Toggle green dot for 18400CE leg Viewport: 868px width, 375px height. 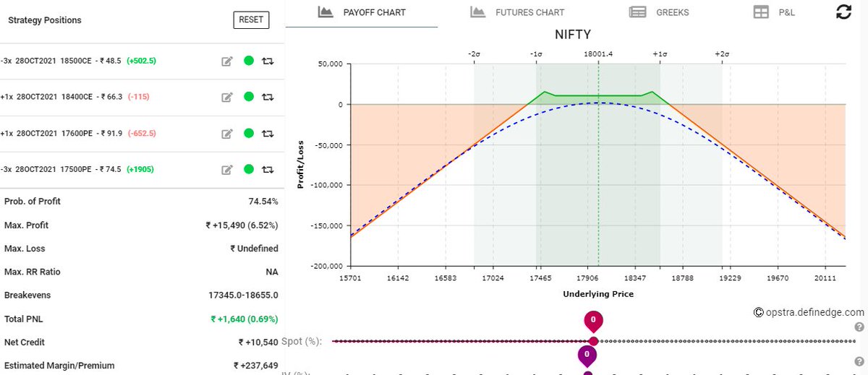[249, 97]
